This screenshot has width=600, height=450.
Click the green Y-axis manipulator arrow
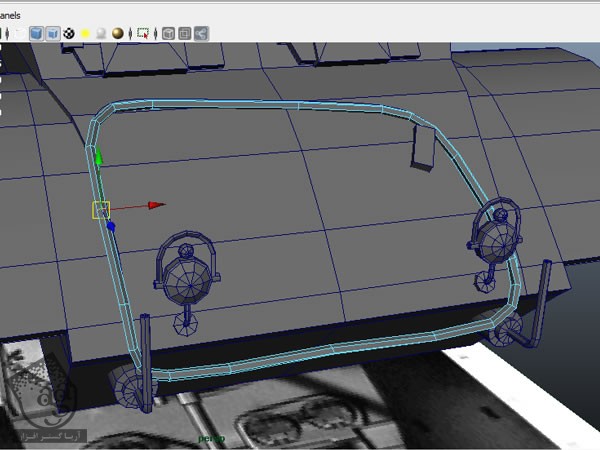98,157
